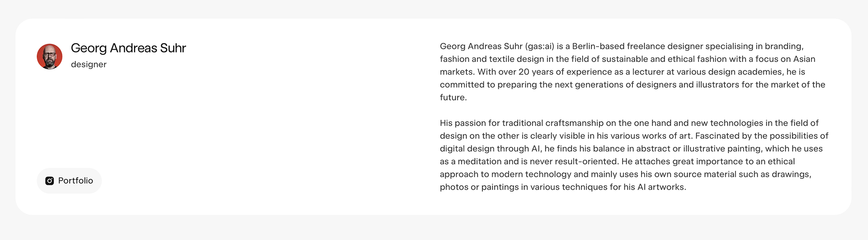Click the closing words 'AI artworks.'
This screenshot has width=868, height=240.
[x=662, y=187]
